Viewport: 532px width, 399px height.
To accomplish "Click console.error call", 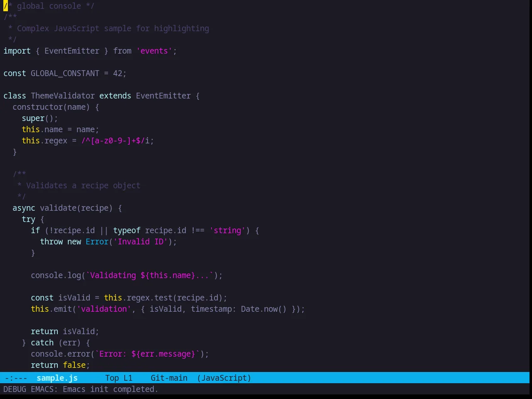I will point(60,354).
